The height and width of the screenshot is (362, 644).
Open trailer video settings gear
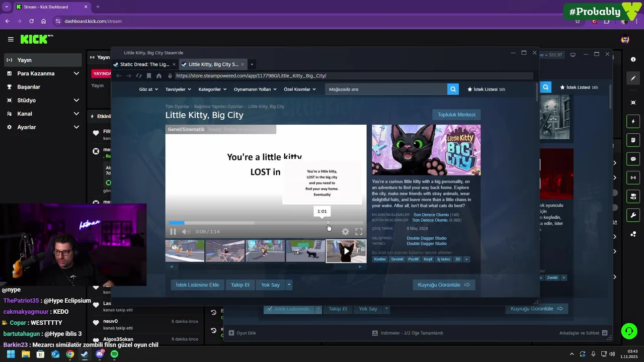[x=345, y=232]
